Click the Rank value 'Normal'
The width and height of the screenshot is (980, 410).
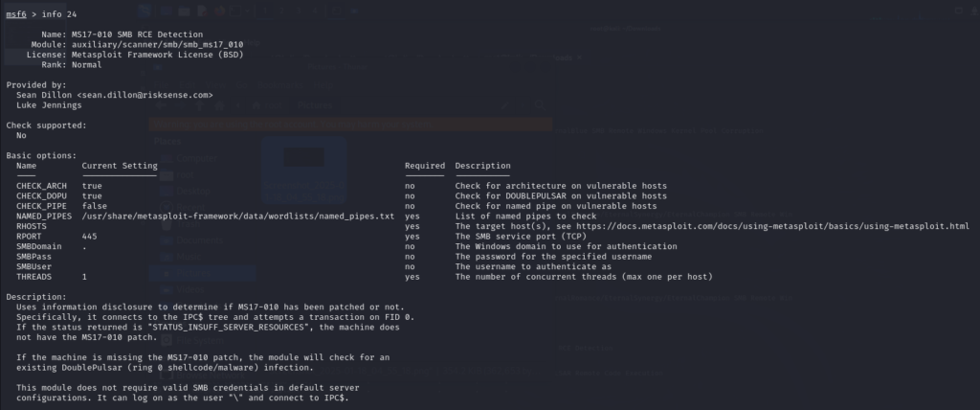[x=86, y=64]
